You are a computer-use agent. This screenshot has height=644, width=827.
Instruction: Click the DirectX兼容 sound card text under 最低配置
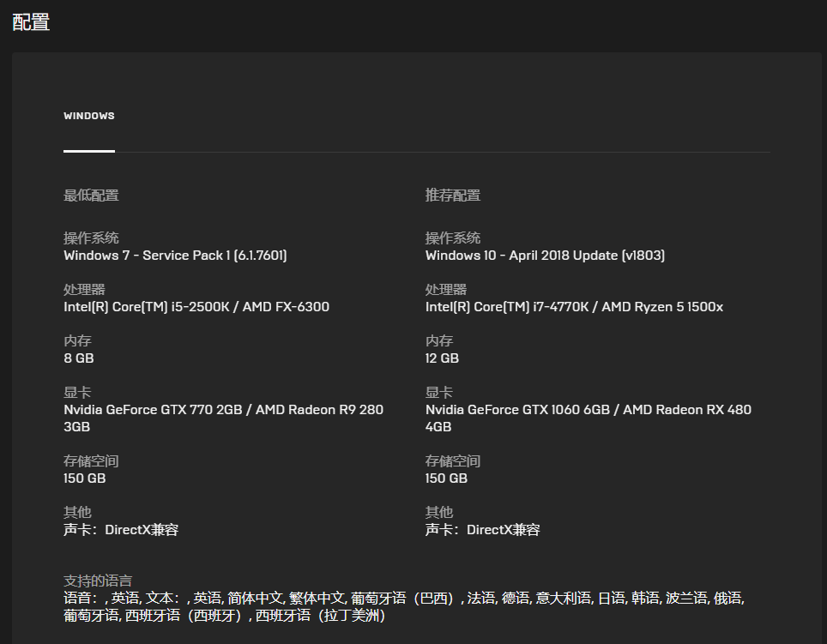(121, 530)
